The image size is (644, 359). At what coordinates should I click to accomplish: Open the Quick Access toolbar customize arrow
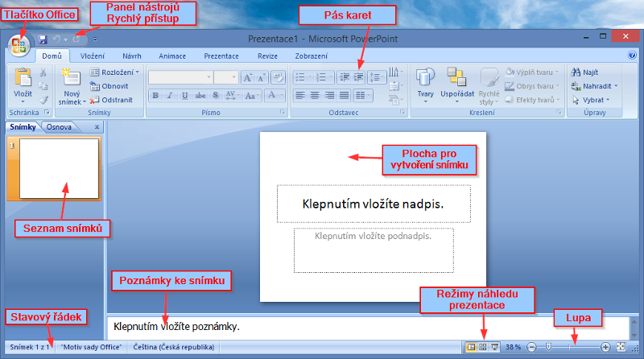point(95,39)
